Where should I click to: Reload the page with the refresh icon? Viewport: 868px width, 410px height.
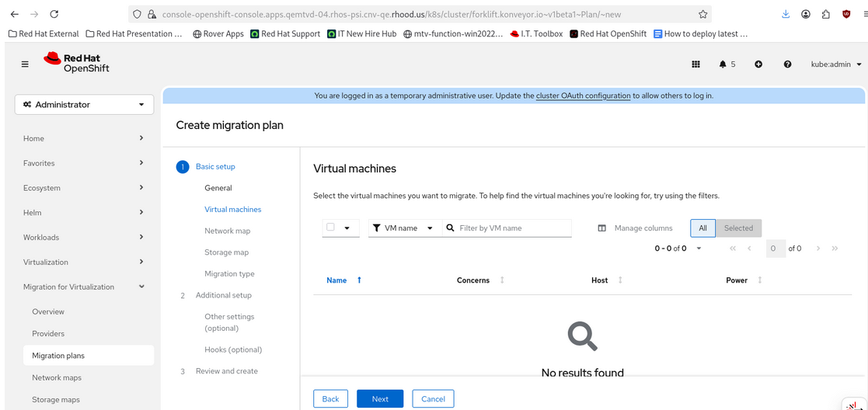tap(54, 14)
